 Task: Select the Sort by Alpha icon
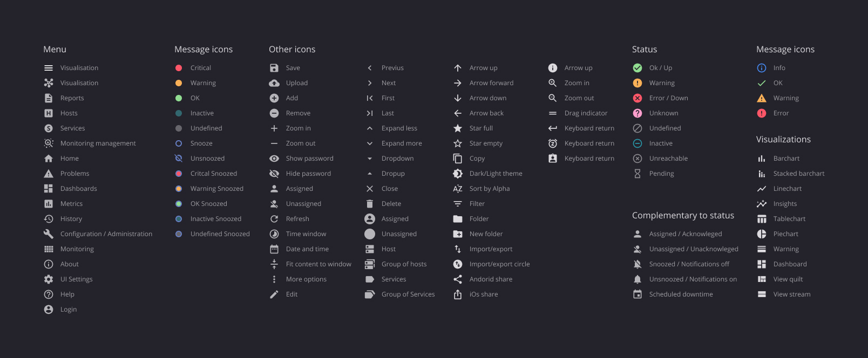(x=458, y=189)
